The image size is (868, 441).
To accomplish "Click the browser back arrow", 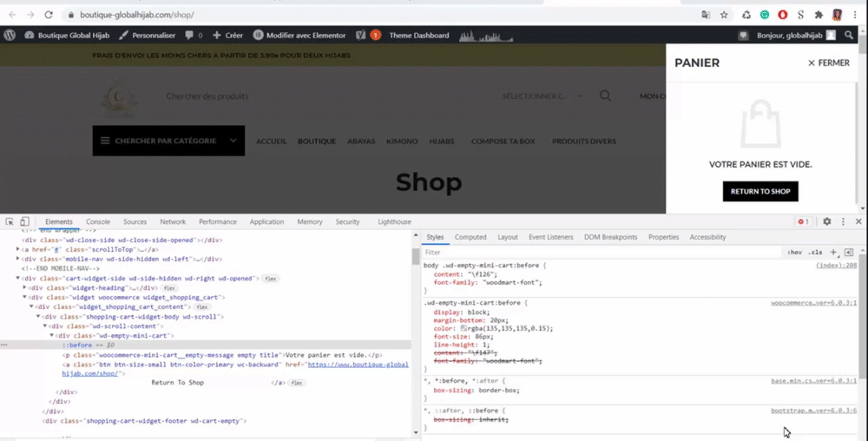I will 12,15.
